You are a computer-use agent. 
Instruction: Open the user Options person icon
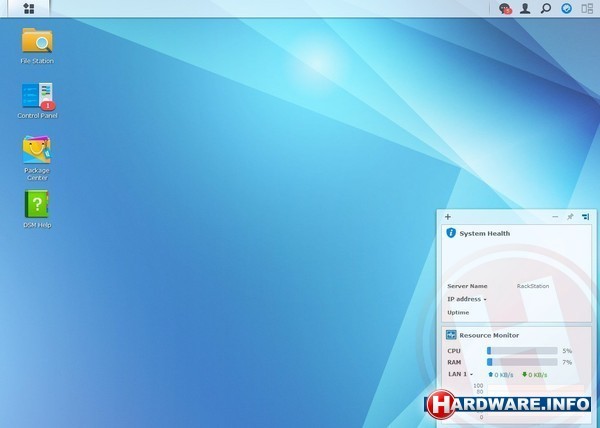pos(525,8)
